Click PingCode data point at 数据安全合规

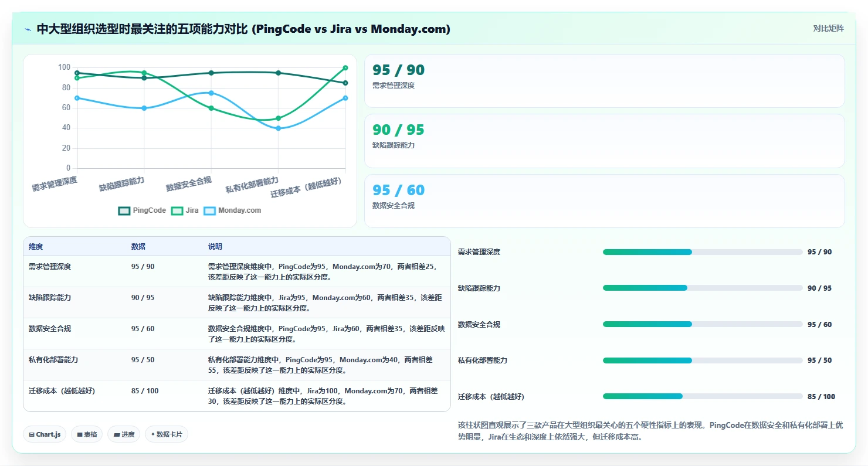click(211, 73)
